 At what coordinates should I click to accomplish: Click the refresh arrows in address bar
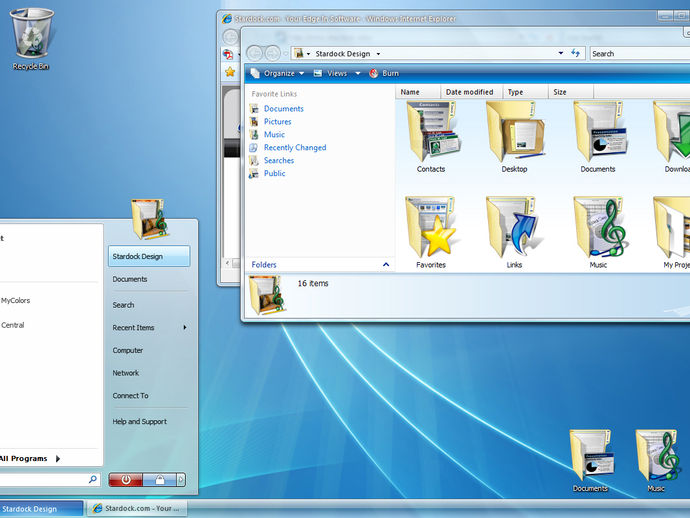(576, 53)
